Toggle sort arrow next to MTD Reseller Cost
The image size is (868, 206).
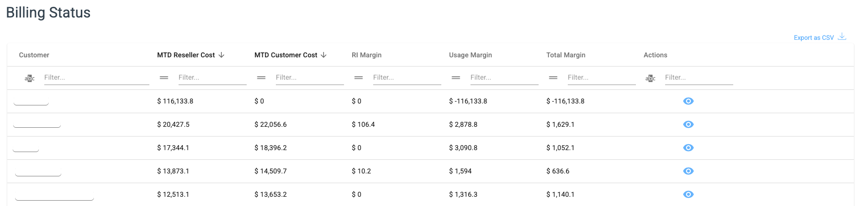tap(221, 55)
